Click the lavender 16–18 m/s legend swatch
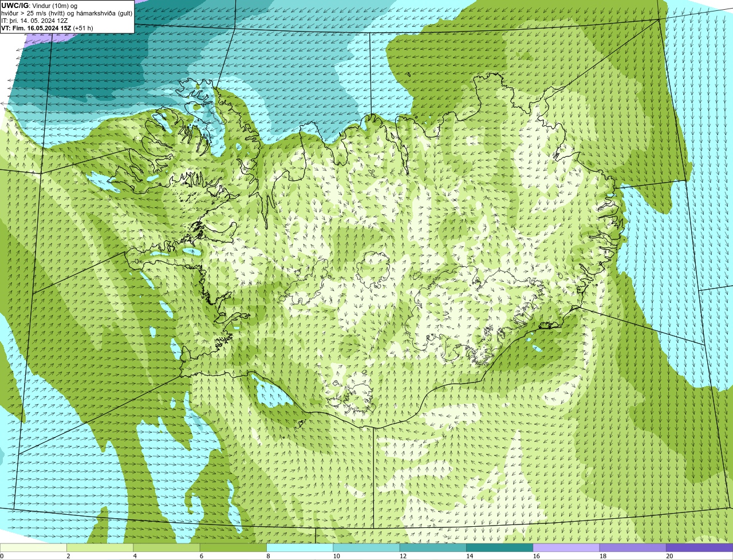733x560 pixels. tap(566, 547)
